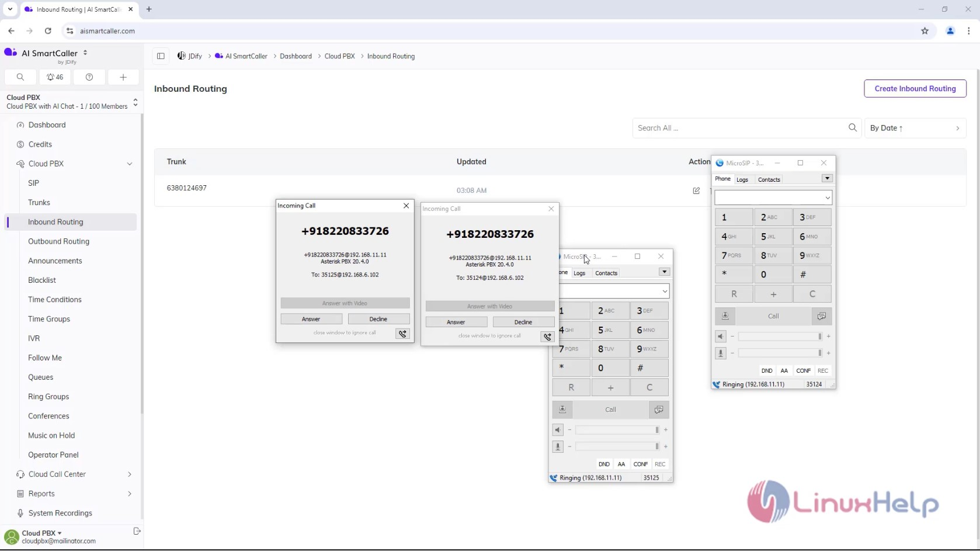This screenshot has width=980, height=551.
Task: Toggle CONF in MicroSIP 35125 window
Action: (641, 464)
